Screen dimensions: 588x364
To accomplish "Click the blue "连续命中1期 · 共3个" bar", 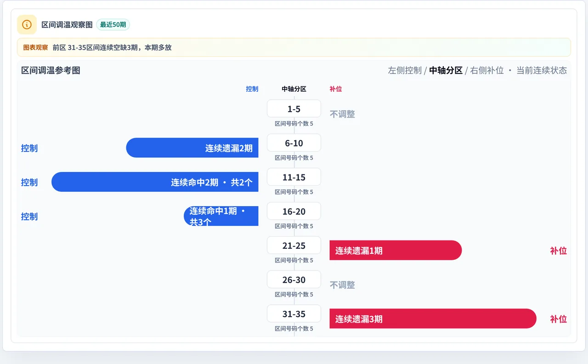I will click(x=221, y=216).
